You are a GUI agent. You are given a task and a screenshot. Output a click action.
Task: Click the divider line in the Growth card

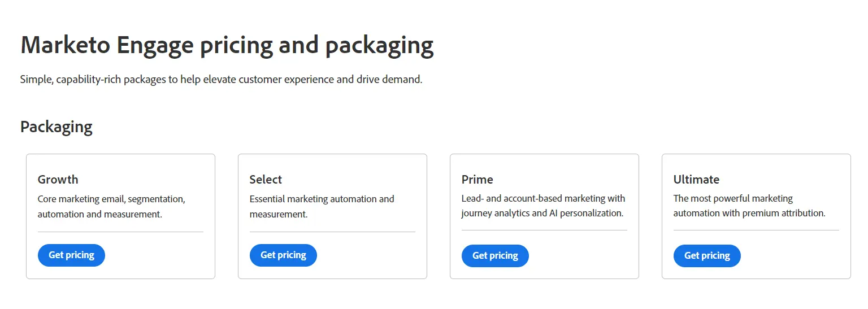(120, 232)
